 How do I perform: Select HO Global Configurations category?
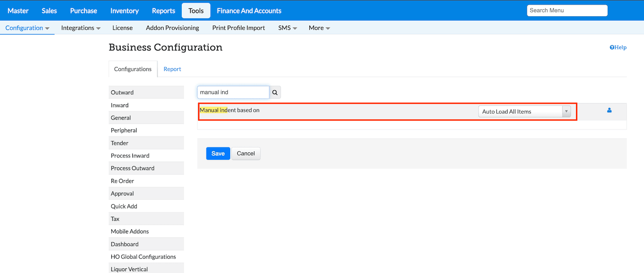(x=143, y=257)
